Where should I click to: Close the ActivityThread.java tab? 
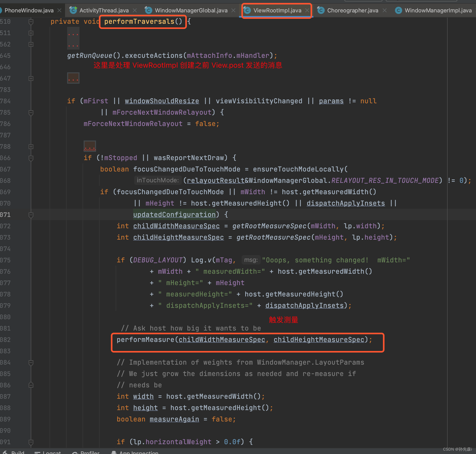click(135, 10)
